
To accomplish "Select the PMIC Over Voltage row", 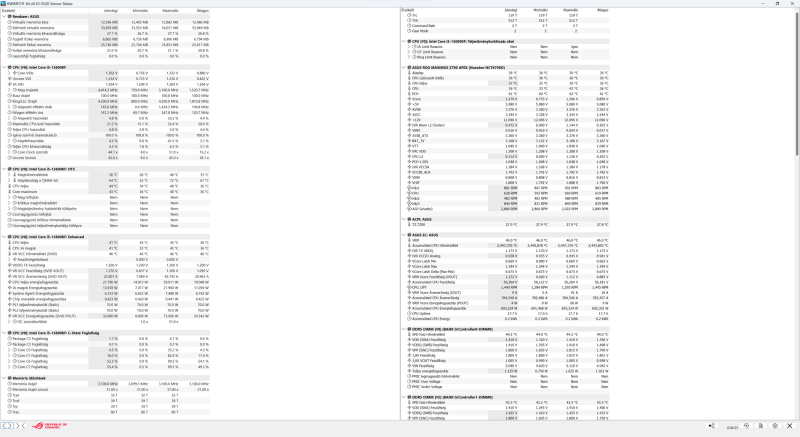I will tap(506, 381).
